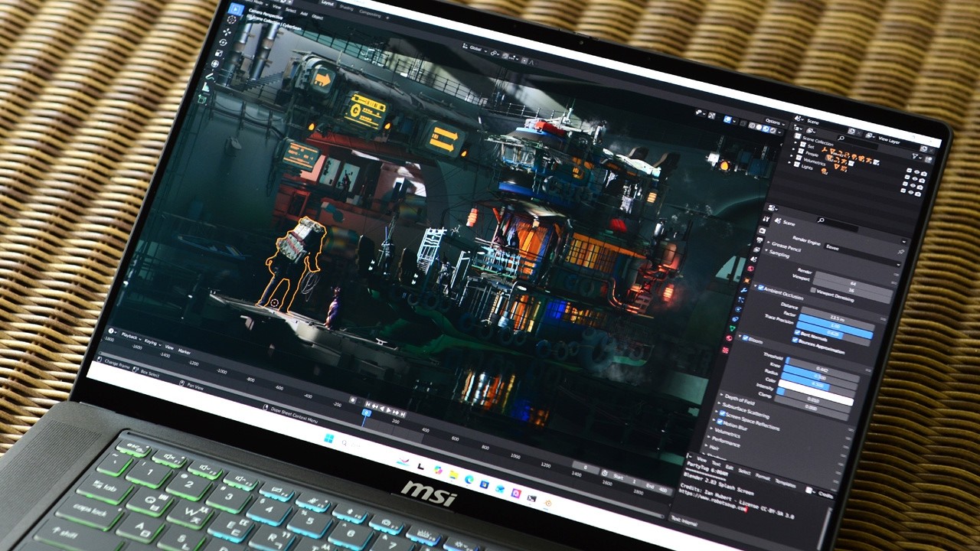This screenshot has width=980, height=551.
Task: Select the Select Box tool
Action: (236, 10)
